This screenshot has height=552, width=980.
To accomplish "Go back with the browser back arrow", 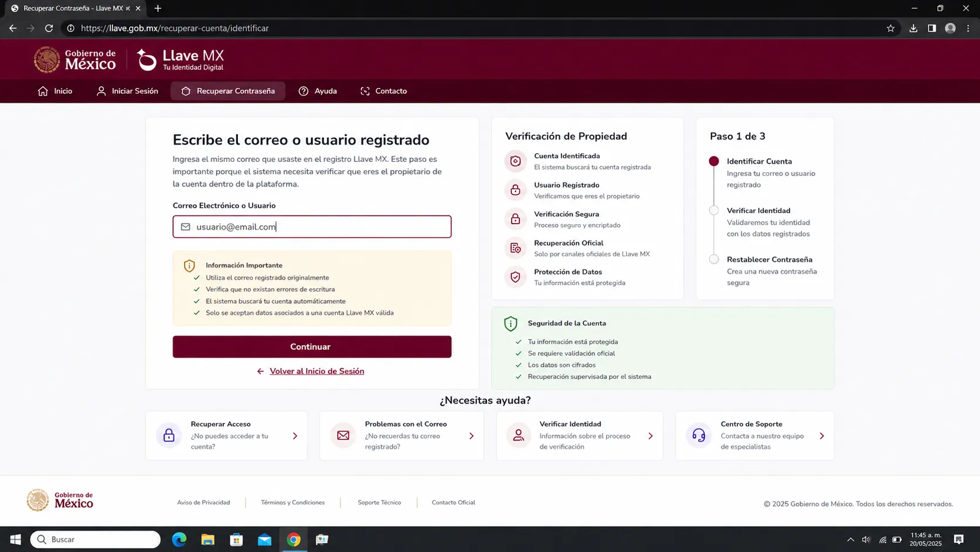I will click(13, 28).
